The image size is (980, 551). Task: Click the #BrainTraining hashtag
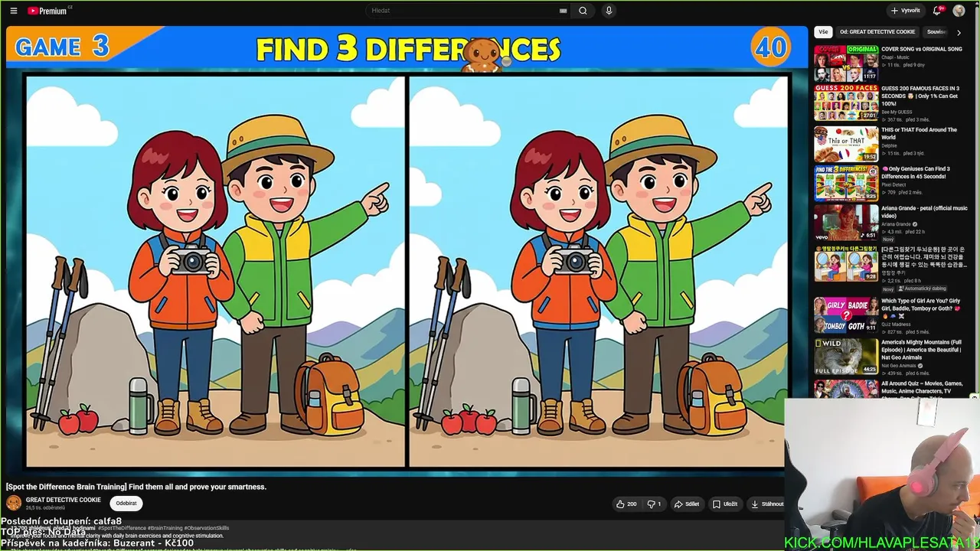pyautogui.click(x=165, y=528)
